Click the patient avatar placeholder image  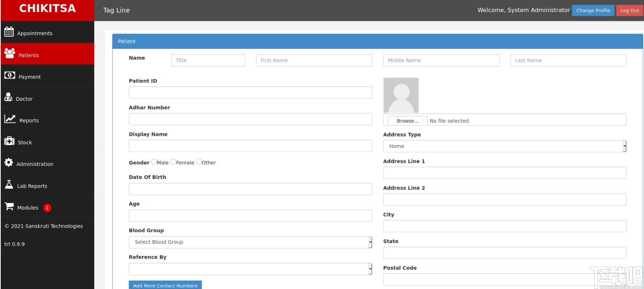(401, 95)
